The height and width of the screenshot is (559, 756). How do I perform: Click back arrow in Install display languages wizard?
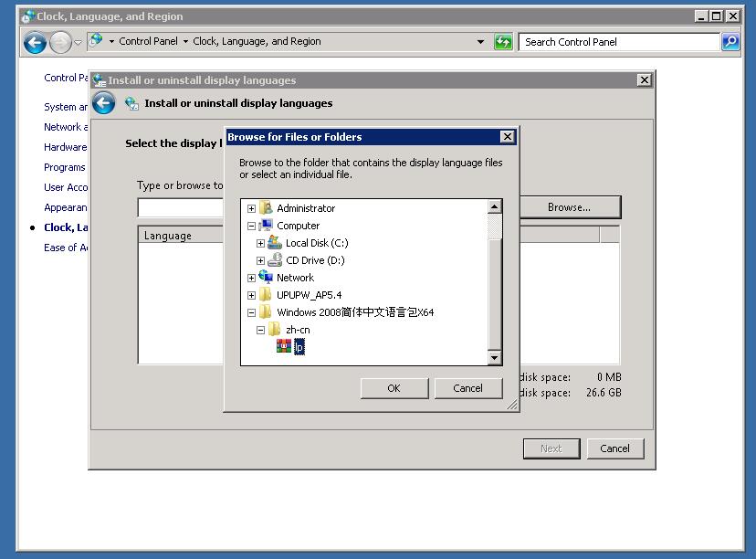point(104,103)
